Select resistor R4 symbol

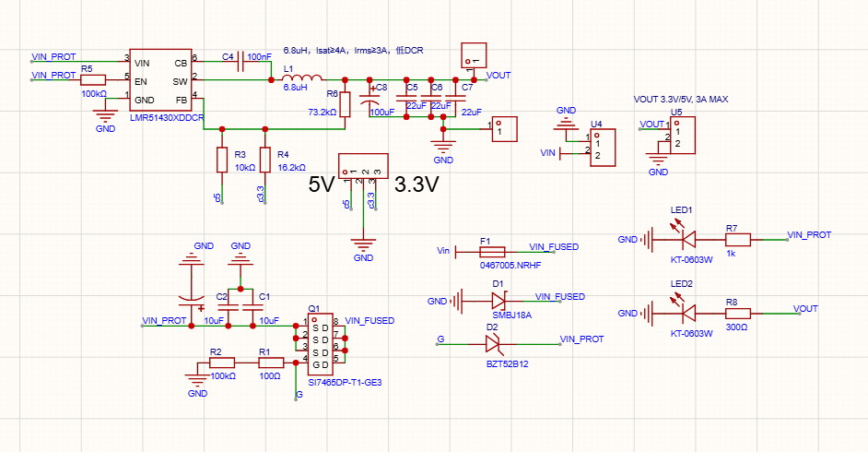click(x=265, y=161)
